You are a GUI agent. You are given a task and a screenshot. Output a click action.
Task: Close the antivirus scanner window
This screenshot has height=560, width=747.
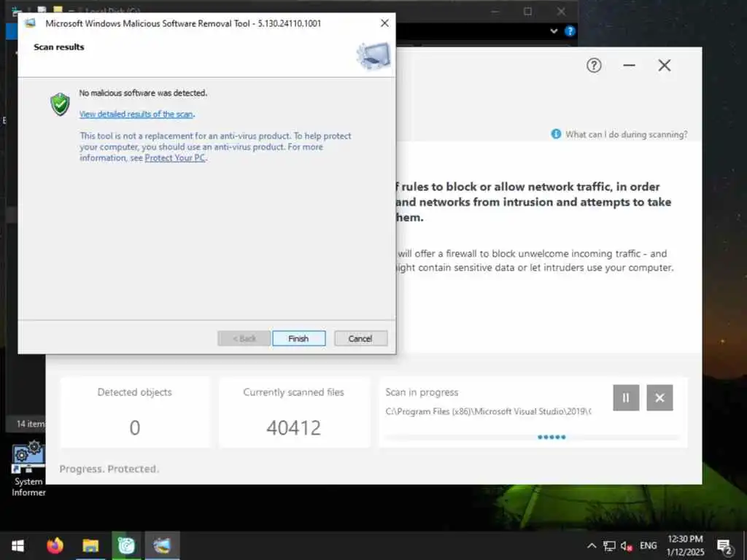tap(664, 65)
